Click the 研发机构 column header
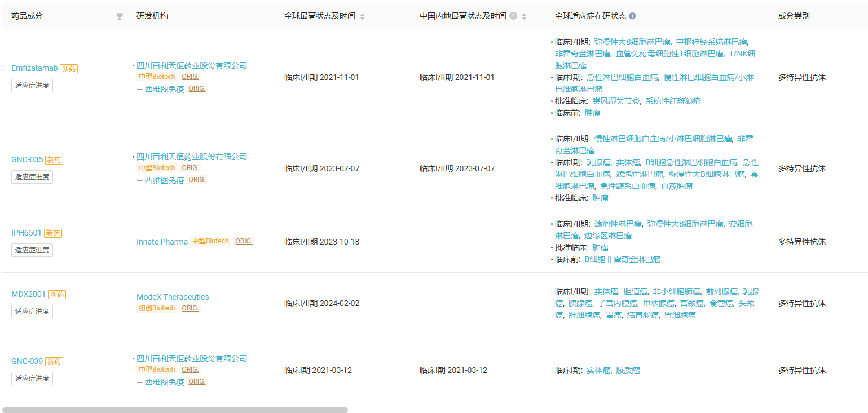 click(152, 16)
